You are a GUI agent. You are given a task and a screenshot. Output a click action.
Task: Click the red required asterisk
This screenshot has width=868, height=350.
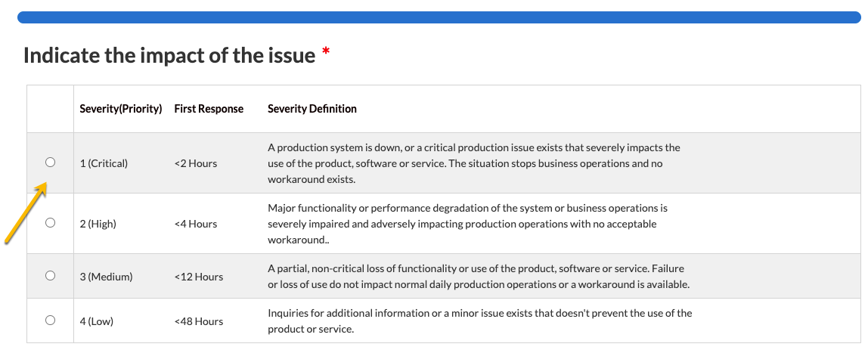[326, 53]
